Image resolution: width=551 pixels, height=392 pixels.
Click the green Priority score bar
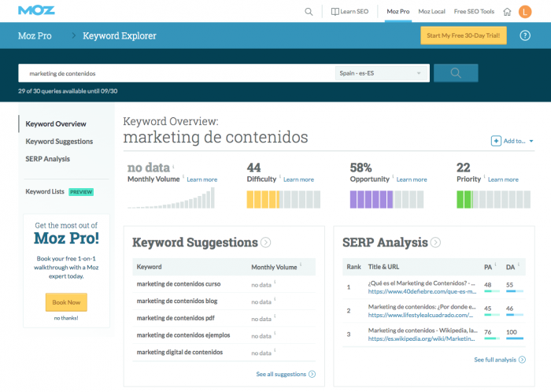pyautogui.click(x=494, y=199)
